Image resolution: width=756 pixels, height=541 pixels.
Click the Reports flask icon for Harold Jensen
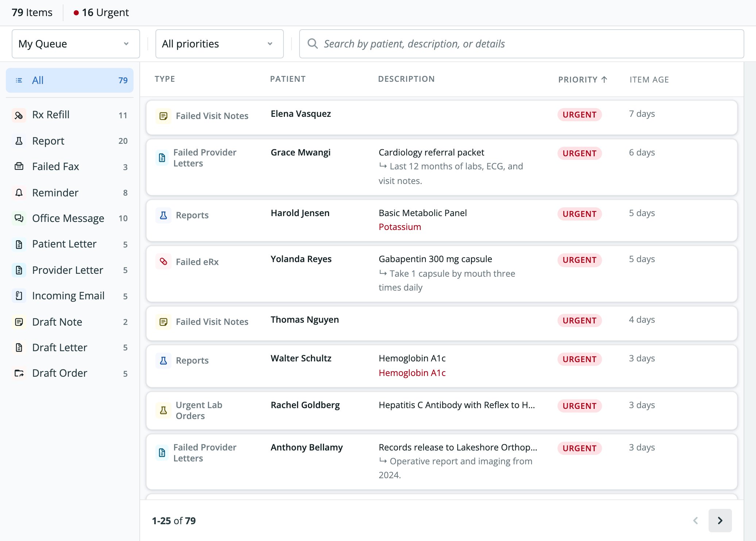point(163,215)
